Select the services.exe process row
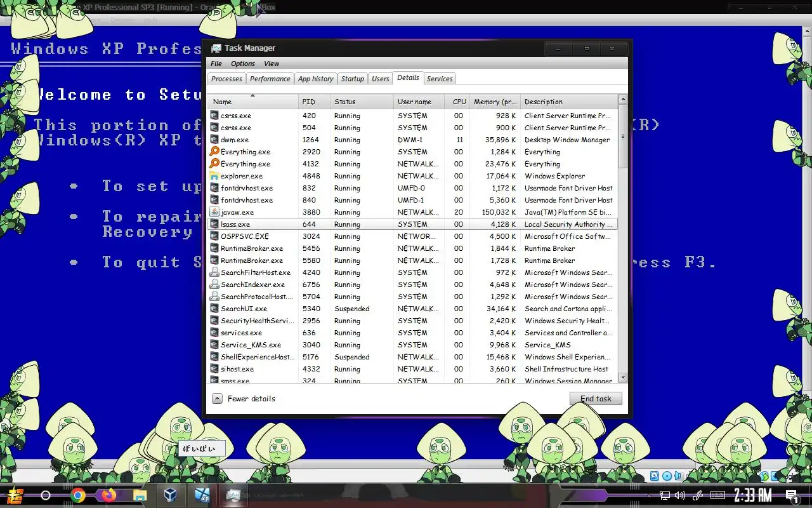Image resolution: width=812 pixels, height=508 pixels. click(x=412, y=333)
